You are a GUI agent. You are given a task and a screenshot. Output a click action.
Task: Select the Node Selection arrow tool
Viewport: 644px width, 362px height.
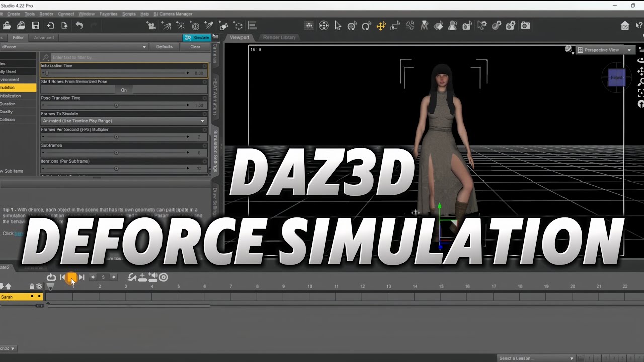(338, 26)
